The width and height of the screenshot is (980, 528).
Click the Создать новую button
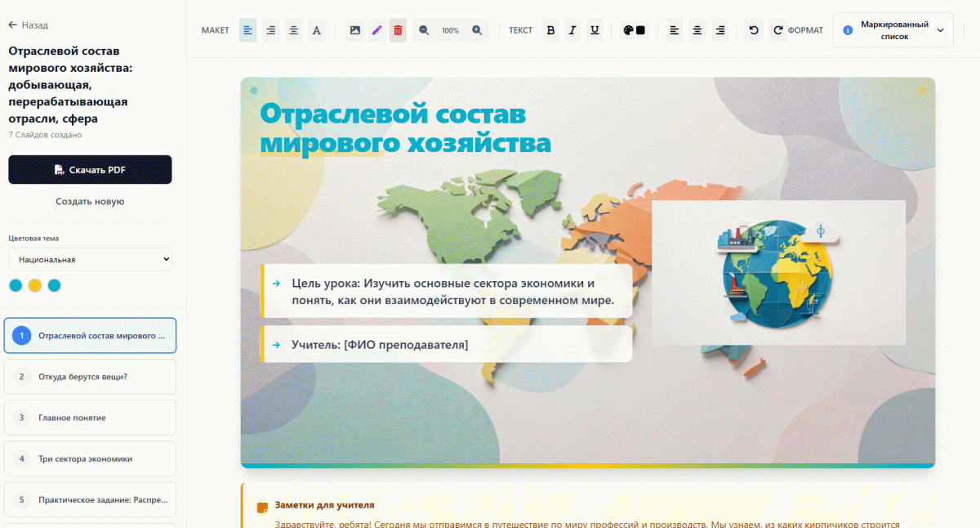(x=90, y=201)
